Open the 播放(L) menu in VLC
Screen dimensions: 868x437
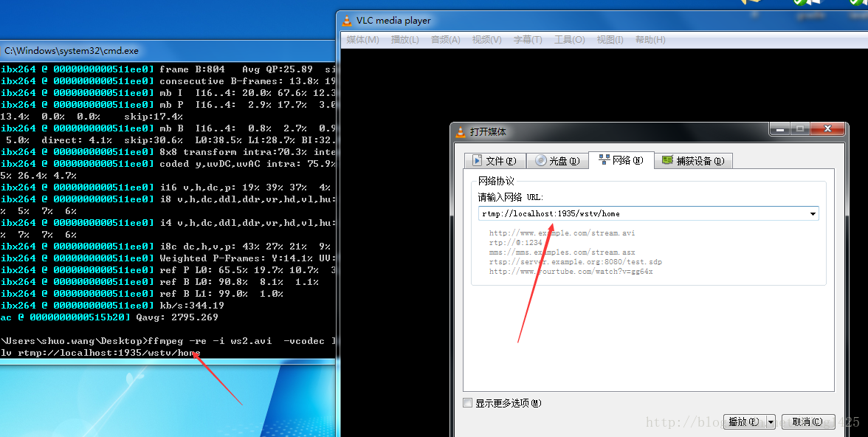pos(404,39)
